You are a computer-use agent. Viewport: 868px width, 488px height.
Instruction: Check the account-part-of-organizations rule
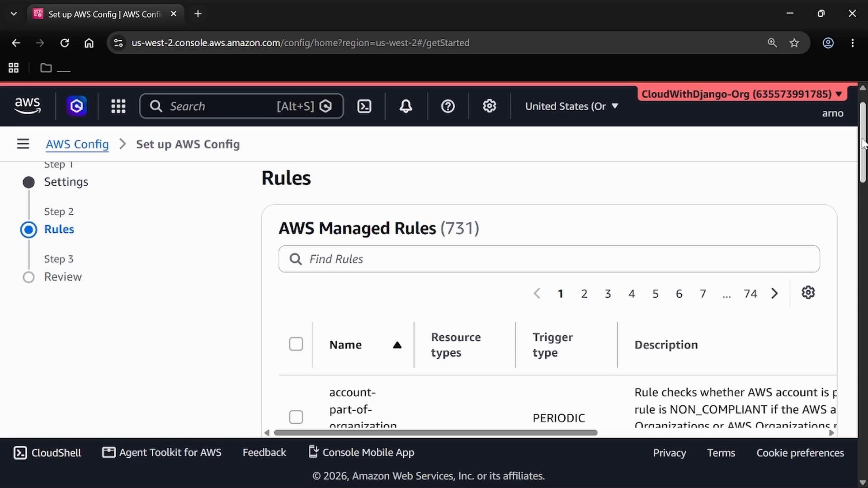coord(296,417)
